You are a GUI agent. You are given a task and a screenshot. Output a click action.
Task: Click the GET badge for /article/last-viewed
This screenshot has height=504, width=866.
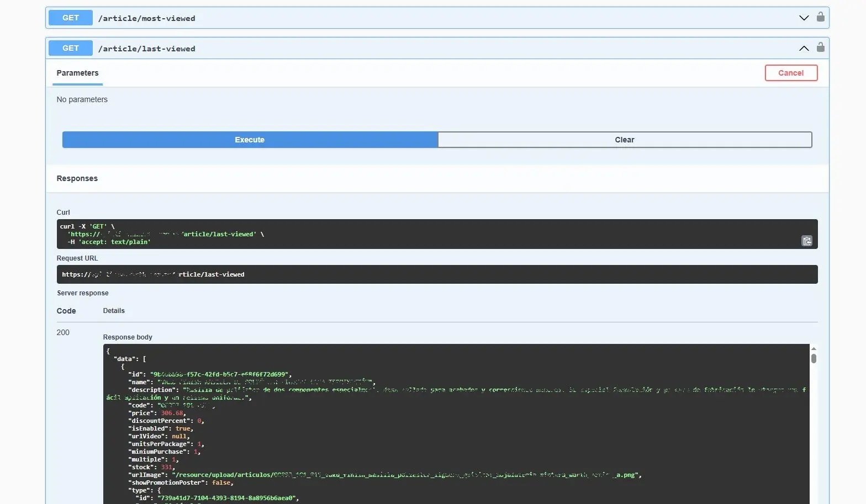coord(71,48)
